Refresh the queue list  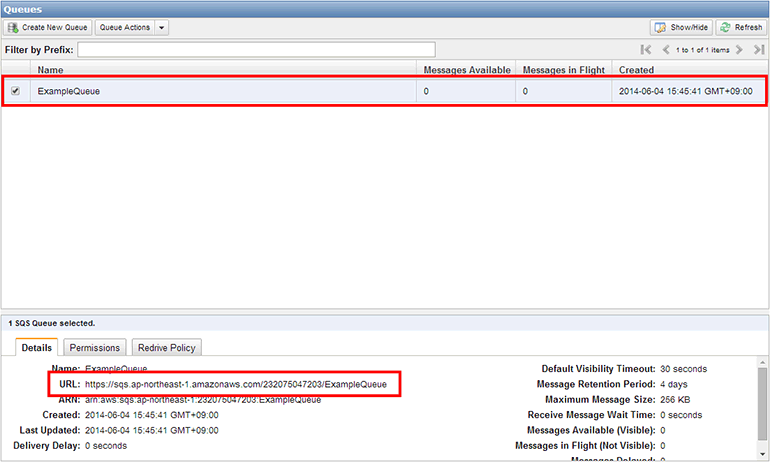click(x=741, y=27)
